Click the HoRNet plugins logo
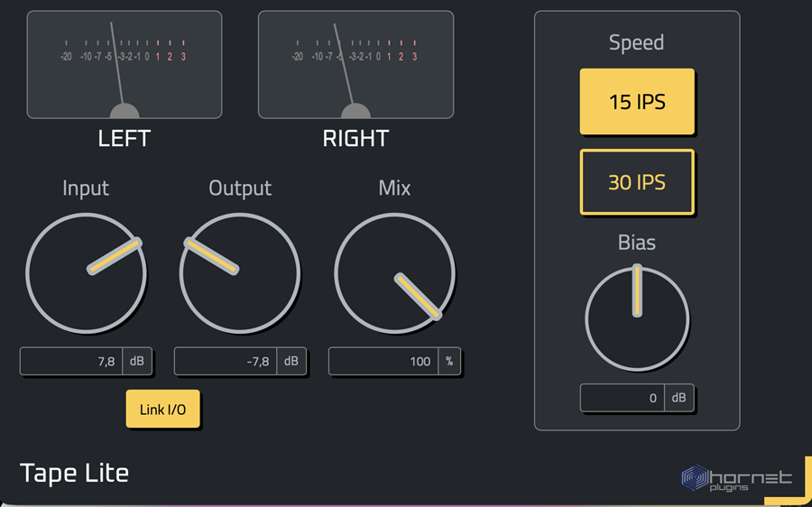Screen dimensions: 812x507 pyautogui.click(x=736, y=478)
